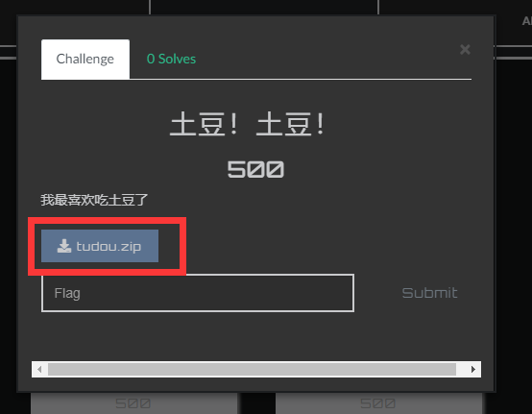The image size is (532, 414).
Task: Click the 500 point value under the title
Action: click(255, 169)
